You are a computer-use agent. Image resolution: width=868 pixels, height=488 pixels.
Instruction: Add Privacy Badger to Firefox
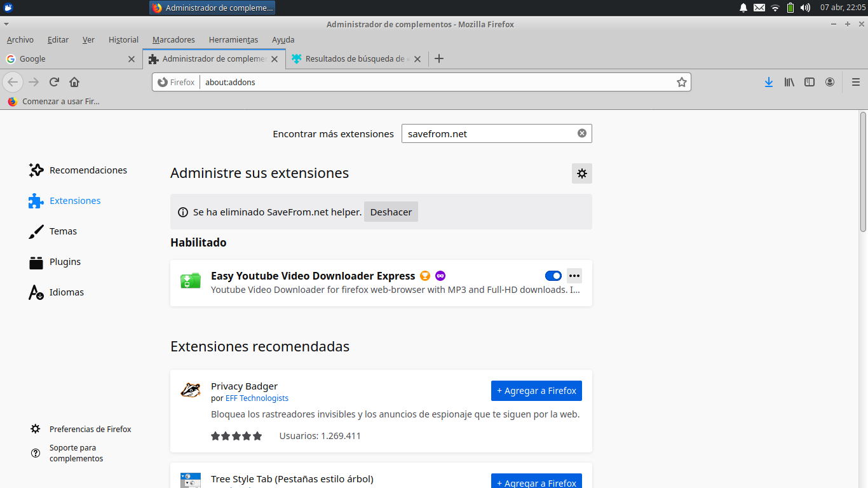[536, 391]
